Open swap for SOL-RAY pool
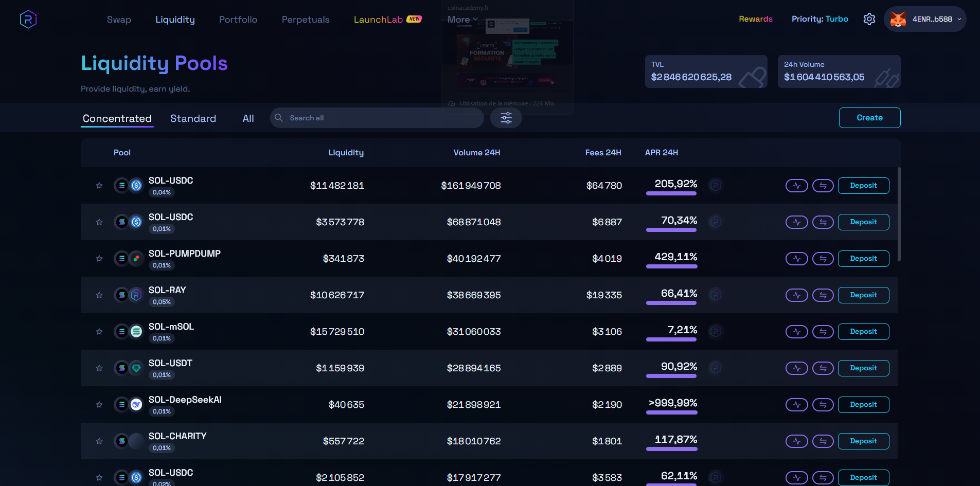Image resolution: width=980 pixels, height=486 pixels. [x=823, y=295]
